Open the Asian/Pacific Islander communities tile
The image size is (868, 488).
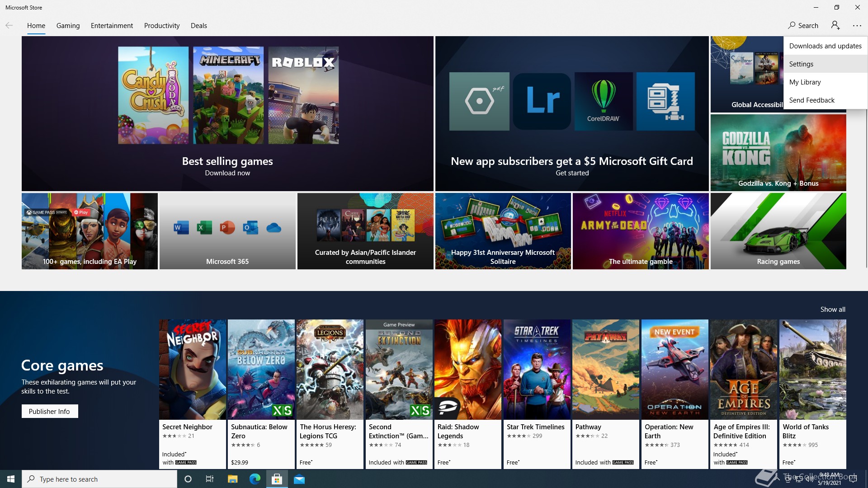(365, 231)
